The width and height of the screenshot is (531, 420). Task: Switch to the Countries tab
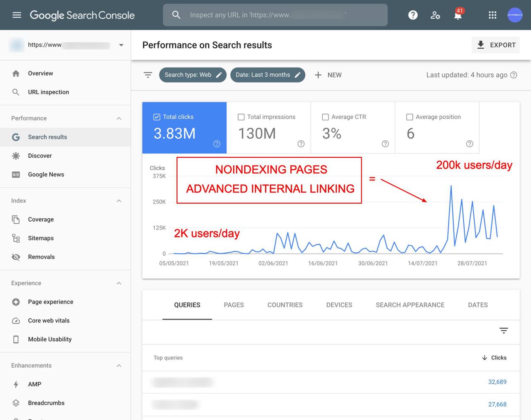coord(285,305)
